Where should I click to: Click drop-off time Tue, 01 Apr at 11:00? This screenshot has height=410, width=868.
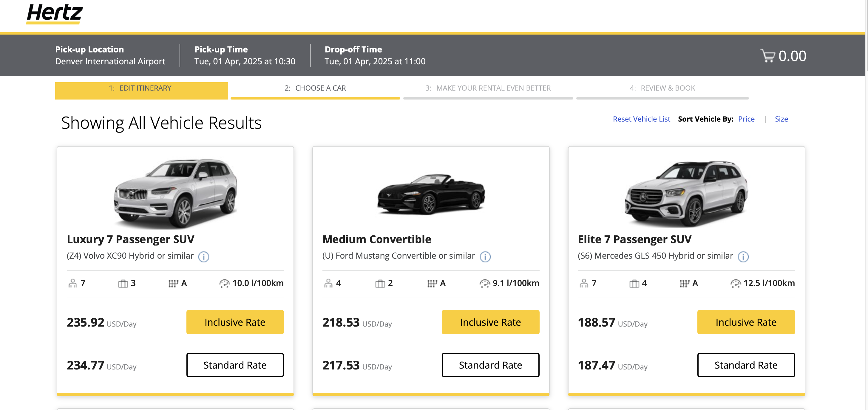[x=375, y=61]
